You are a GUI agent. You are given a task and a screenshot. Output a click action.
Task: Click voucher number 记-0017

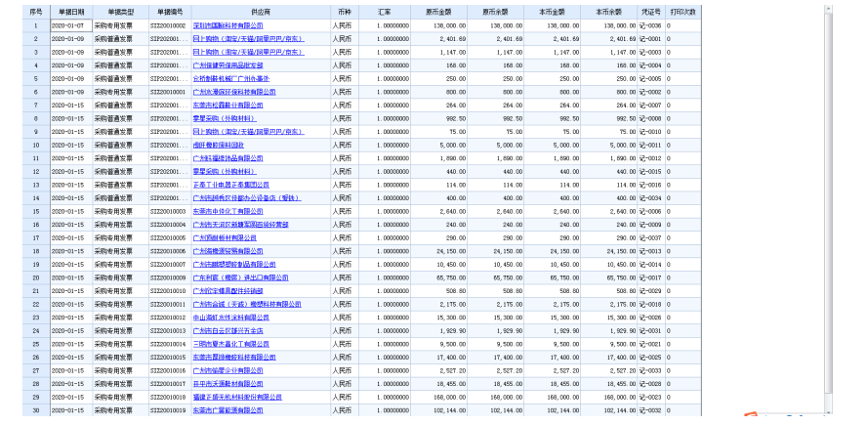(x=651, y=278)
